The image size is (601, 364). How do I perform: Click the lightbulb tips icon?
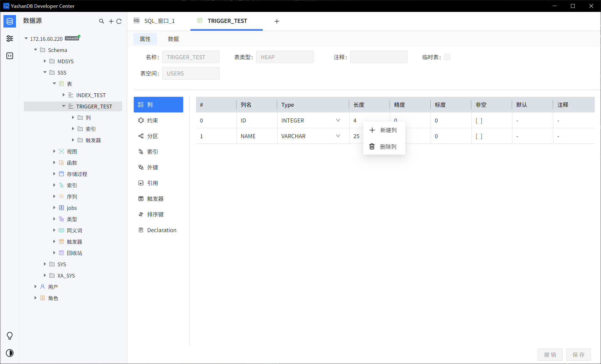pyautogui.click(x=10, y=336)
